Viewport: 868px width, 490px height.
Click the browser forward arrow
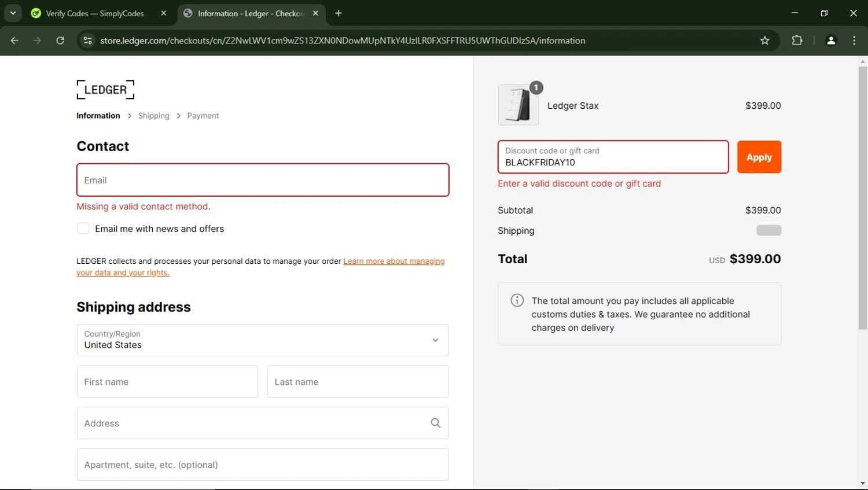point(37,40)
